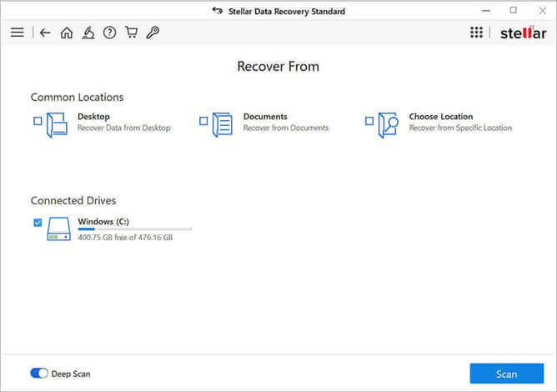Click Recover from Documents text
557x392 pixels.
click(x=286, y=128)
